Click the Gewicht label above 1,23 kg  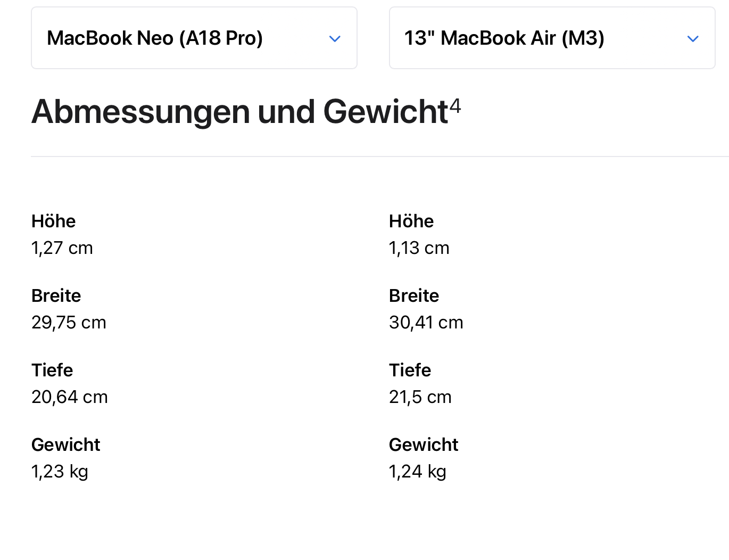66,445
